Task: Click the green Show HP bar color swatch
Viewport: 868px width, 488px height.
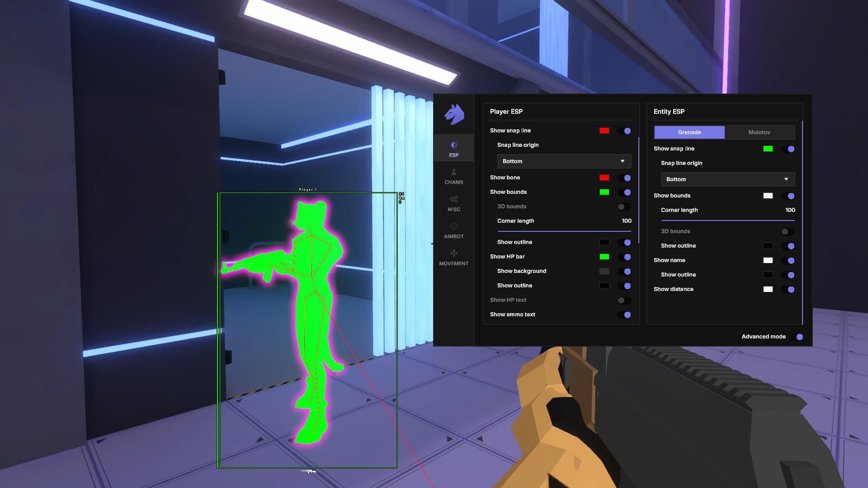Action: [605, 257]
